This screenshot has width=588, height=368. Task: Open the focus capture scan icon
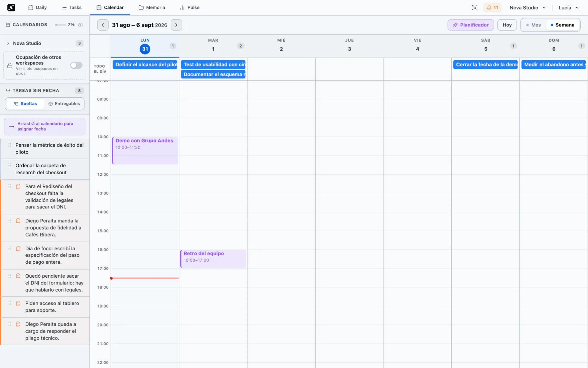point(474,8)
